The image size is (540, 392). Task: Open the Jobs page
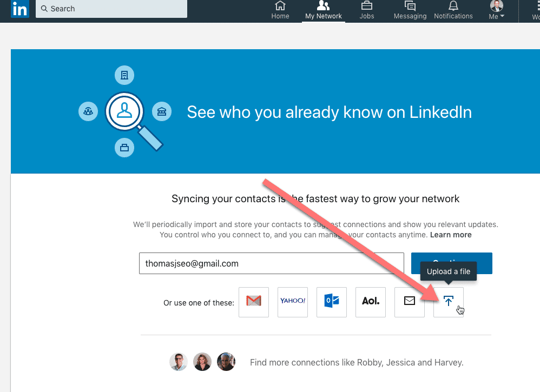pyautogui.click(x=366, y=10)
